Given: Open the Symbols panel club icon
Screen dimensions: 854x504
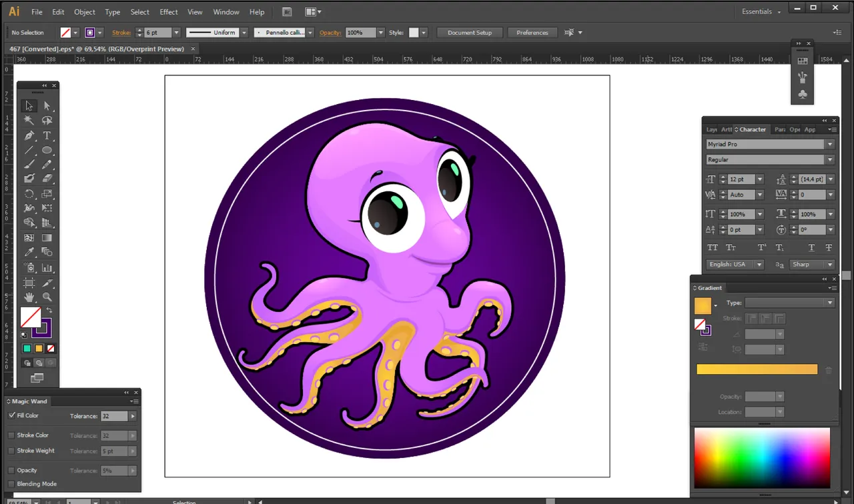Looking at the screenshot, I should (803, 95).
